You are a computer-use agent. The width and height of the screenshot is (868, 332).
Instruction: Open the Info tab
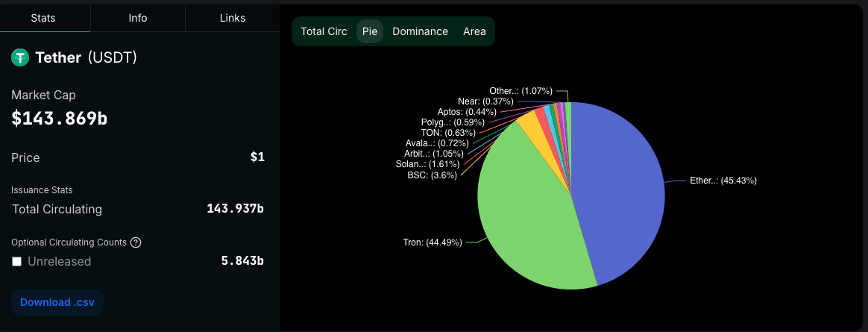coord(138,18)
